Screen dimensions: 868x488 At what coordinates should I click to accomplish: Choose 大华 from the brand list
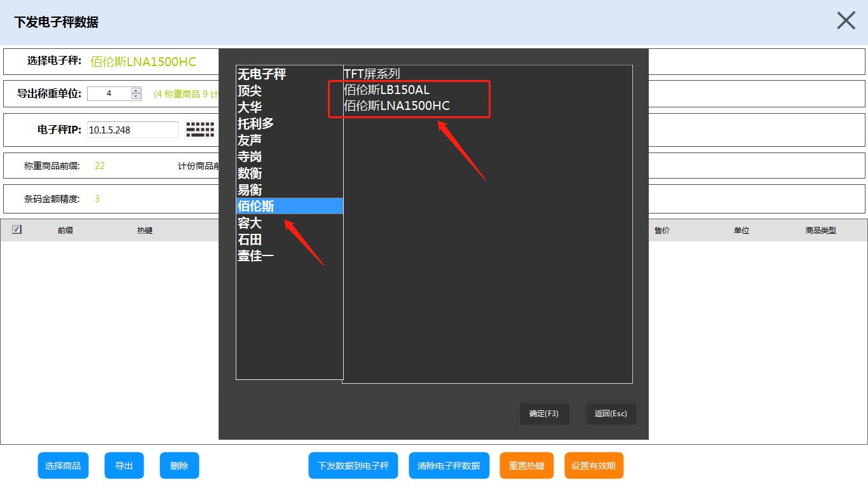click(289, 107)
